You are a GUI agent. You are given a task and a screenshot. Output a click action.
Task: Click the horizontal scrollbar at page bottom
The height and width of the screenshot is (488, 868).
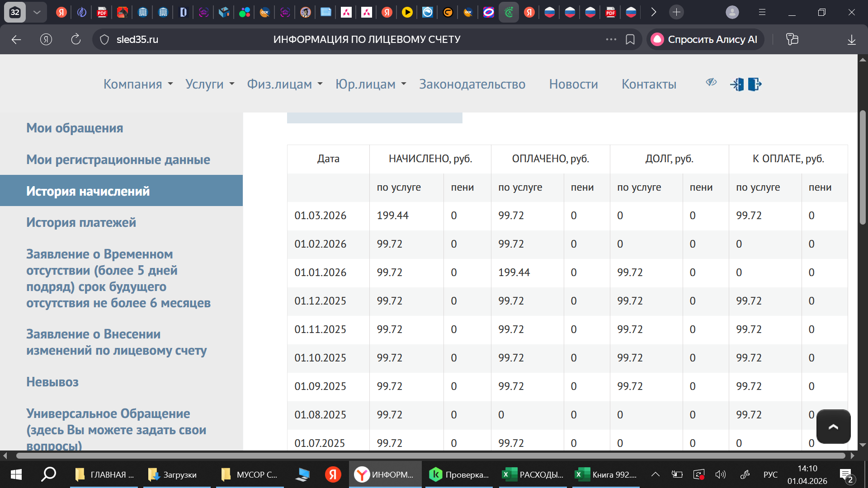(429, 455)
